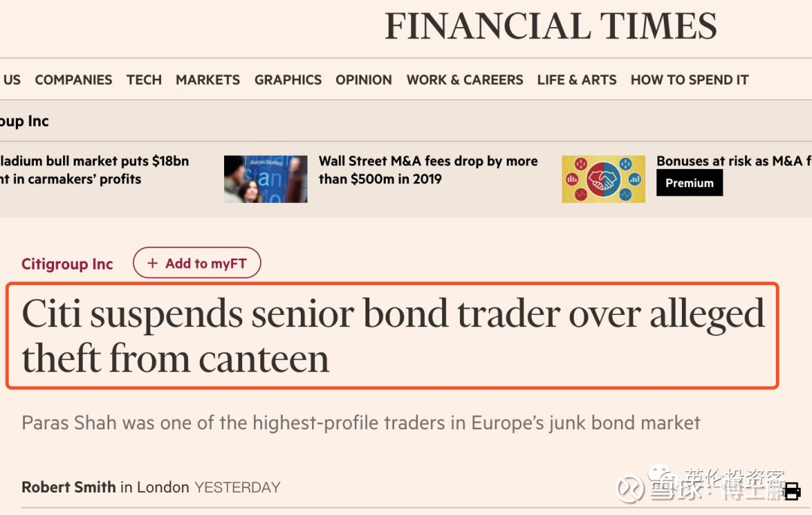View author Robert Smith's profile

coord(68,487)
